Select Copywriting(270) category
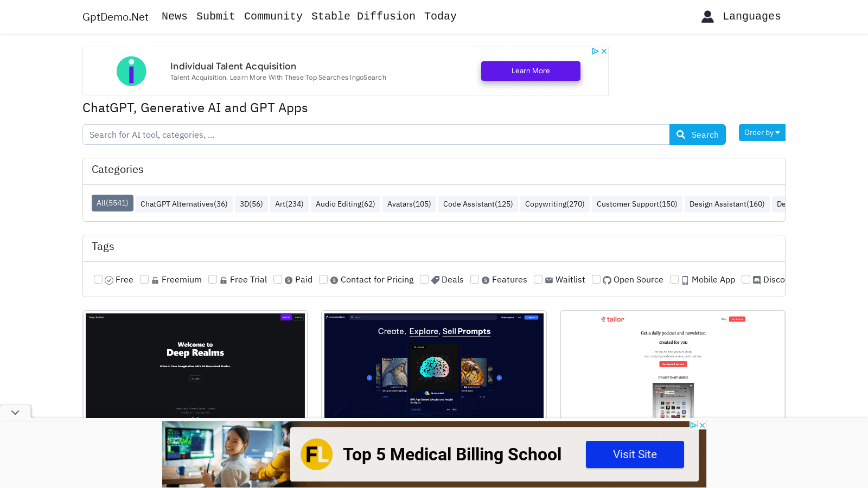 (x=554, y=204)
